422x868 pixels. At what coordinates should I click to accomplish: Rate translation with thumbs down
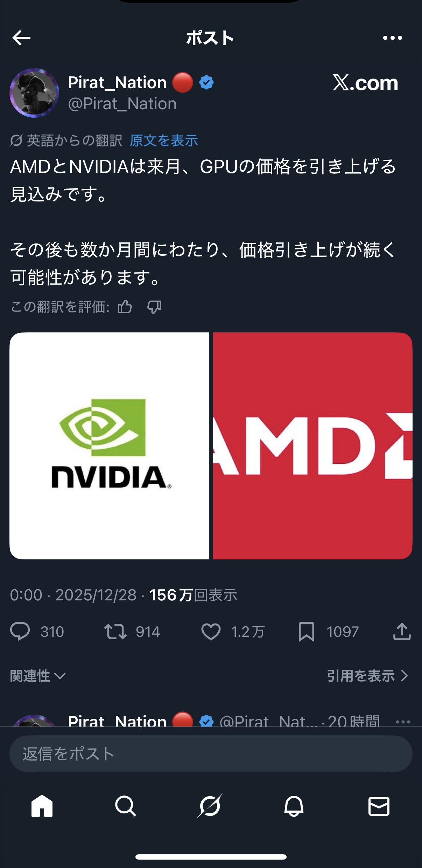(x=154, y=307)
